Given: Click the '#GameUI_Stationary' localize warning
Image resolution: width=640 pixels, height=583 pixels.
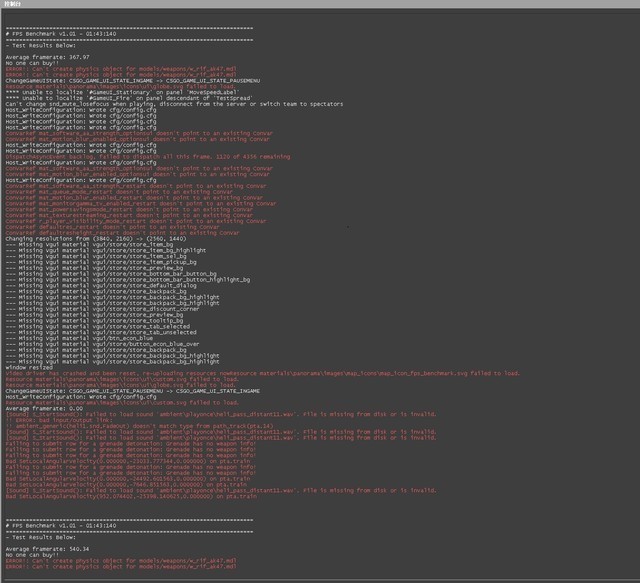Looking at the screenshot, I should [x=122, y=92].
